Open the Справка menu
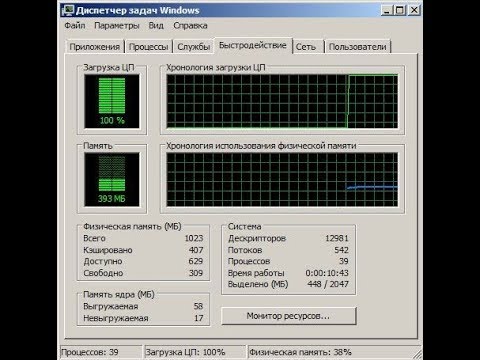This screenshot has width=480, height=360. [x=190, y=26]
